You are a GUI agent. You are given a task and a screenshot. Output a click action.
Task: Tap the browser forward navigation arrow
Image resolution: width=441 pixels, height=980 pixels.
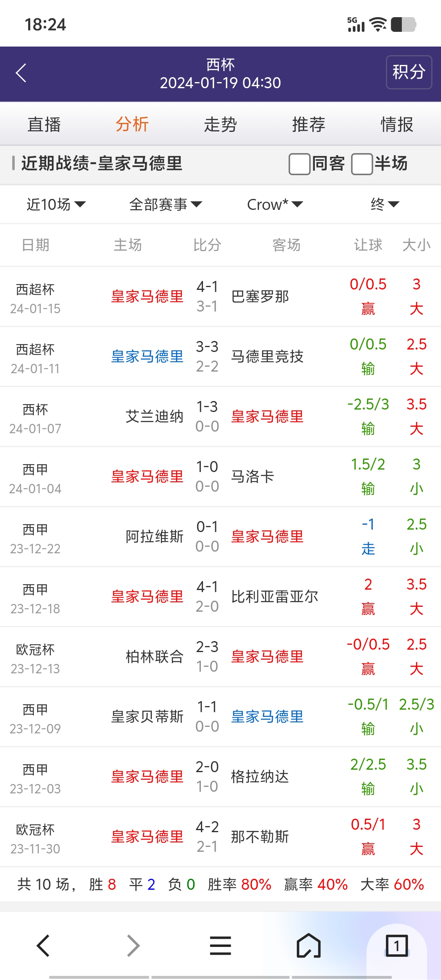tap(133, 945)
